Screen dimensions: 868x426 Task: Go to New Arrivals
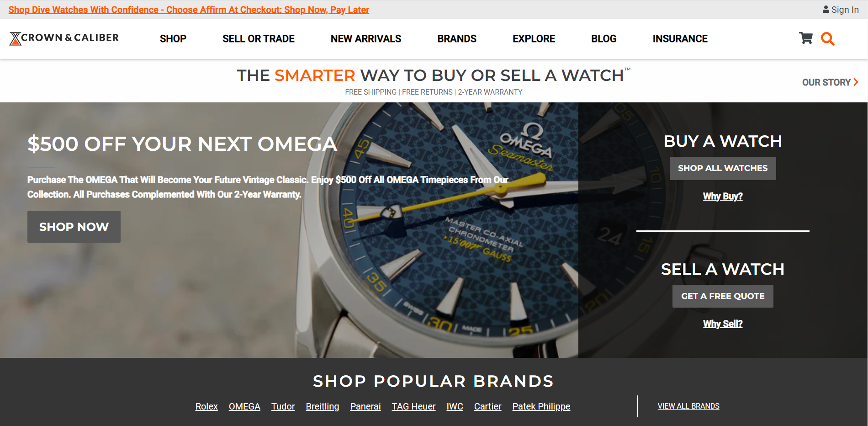coord(366,39)
